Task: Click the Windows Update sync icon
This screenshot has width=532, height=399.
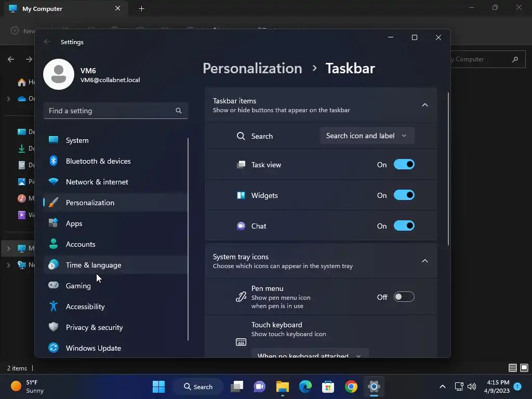Action: pyautogui.click(x=54, y=348)
